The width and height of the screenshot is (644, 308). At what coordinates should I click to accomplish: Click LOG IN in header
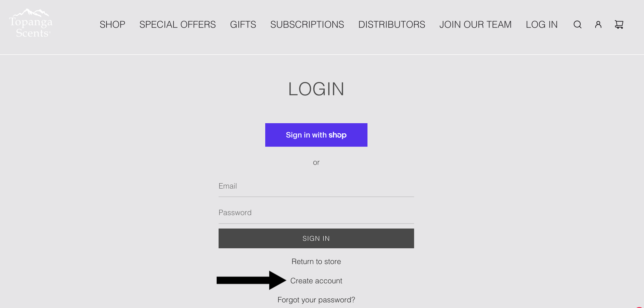coord(541,24)
